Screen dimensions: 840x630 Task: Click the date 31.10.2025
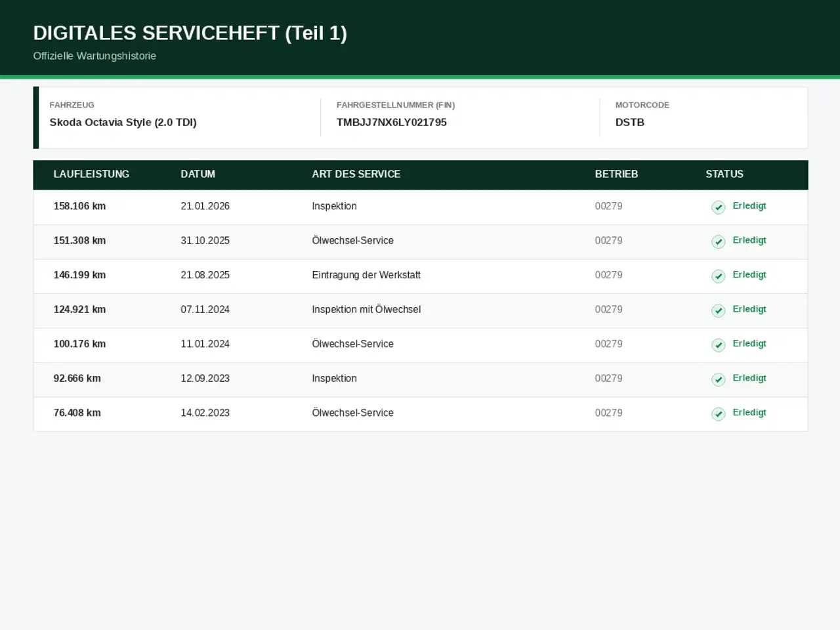click(205, 241)
